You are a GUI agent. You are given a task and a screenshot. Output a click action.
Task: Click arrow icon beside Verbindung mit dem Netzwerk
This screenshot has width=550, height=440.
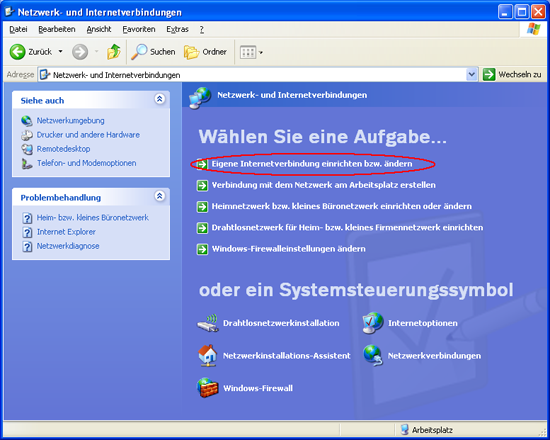202,185
